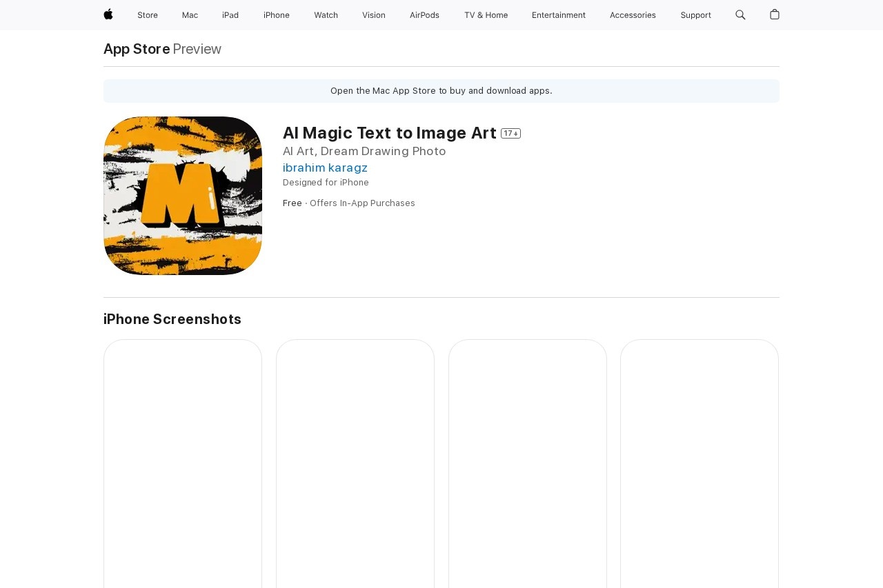883x588 pixels.
Task: Click the 'Free' price label
Action: coord(292,203)
